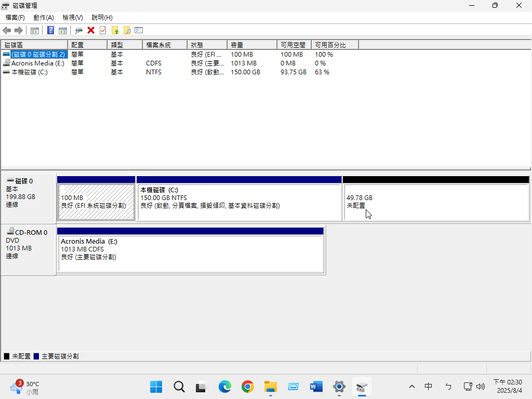532x399 pixels.
Task: Click the document with checkmark toolbar icon
Action: point(103,30)
